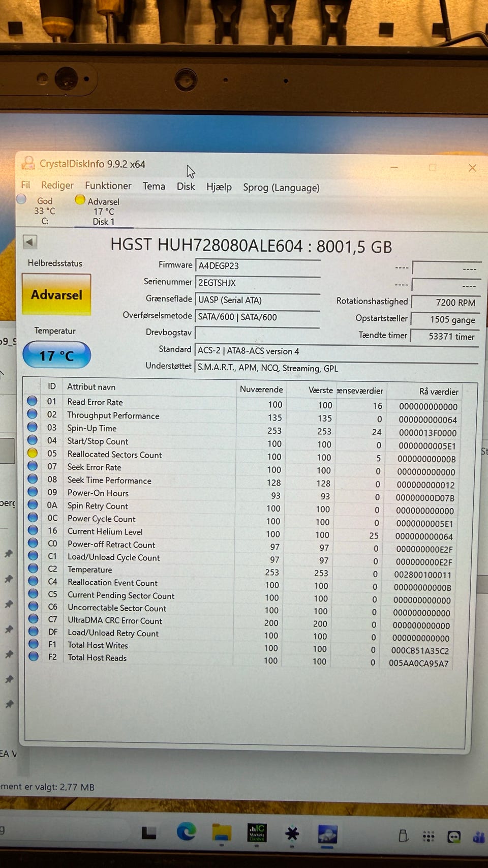Viewport: 488px width, 868px height.
Task: Select the Spin-Up Time attribute row name
Action: [92, 428]
